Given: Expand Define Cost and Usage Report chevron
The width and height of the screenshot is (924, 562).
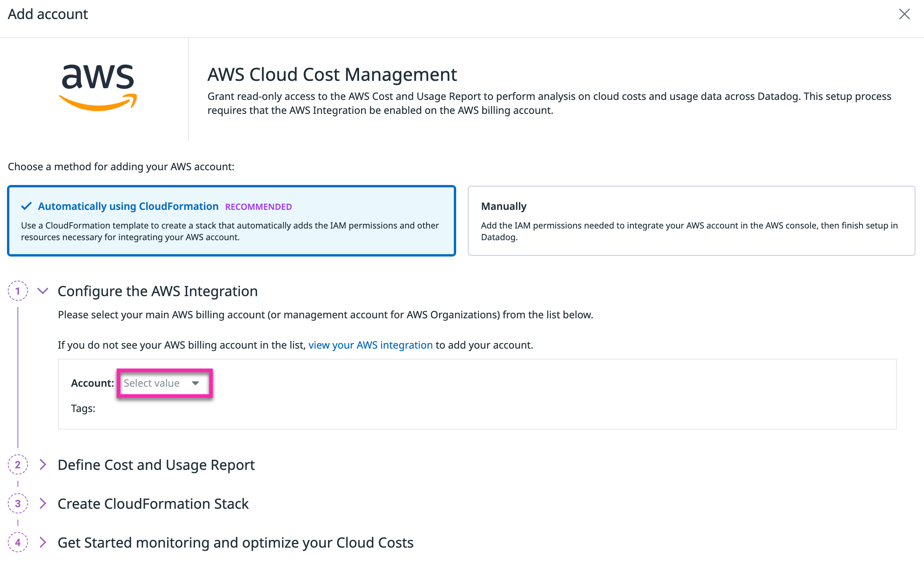Looking at the screenshot, I should 43,464.
